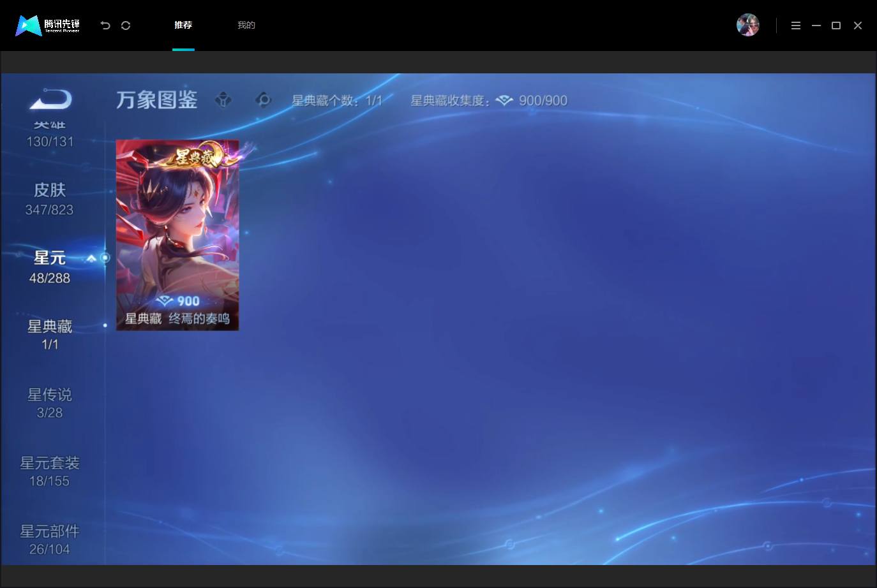Click the diamond icon beside 900/900
Screen dimensions: 877x588
(504, 101)
